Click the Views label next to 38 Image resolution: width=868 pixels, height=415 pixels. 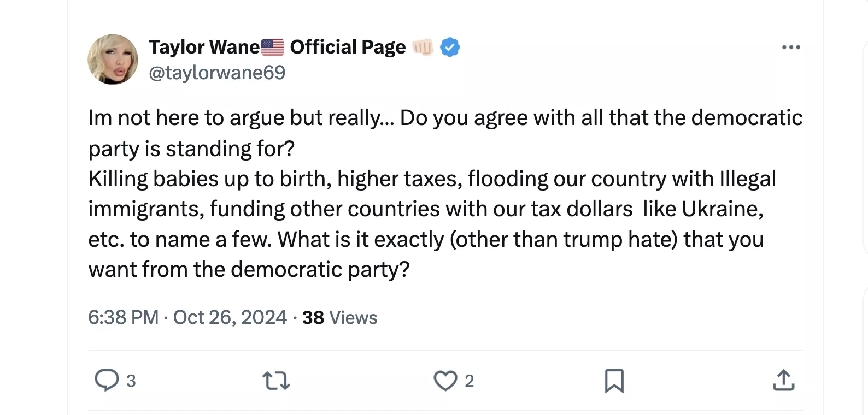[353, 318]
